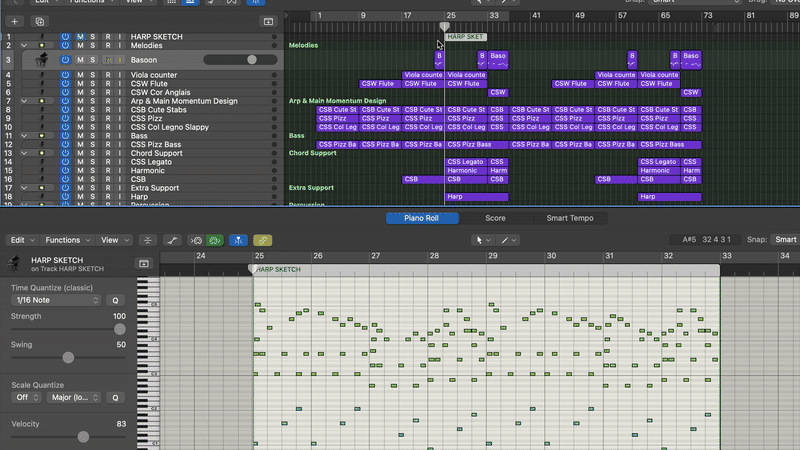Select the CSS Legato region in arrangement

point(464,162)
